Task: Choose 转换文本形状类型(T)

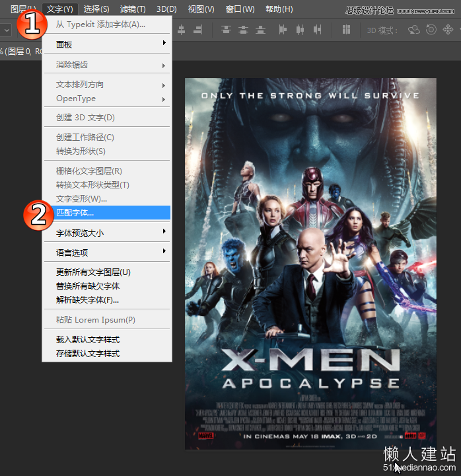Action: [107, 185]
